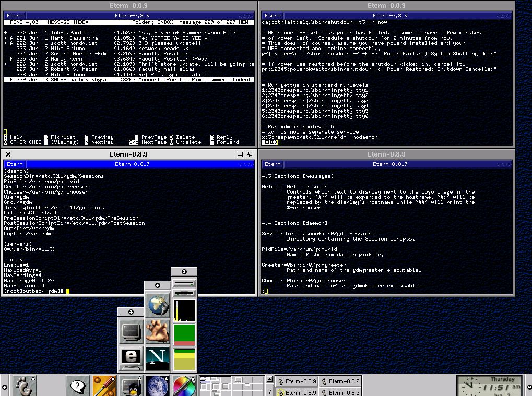532x396 pixels.
Task: Launch Netscape Navigator from the drawer
Action: tap(158, 358)
